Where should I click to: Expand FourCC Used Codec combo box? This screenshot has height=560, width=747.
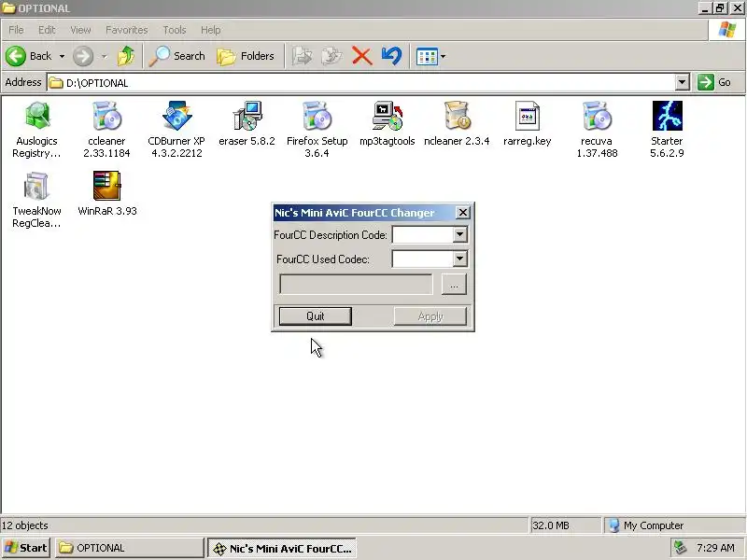[459, 259]
